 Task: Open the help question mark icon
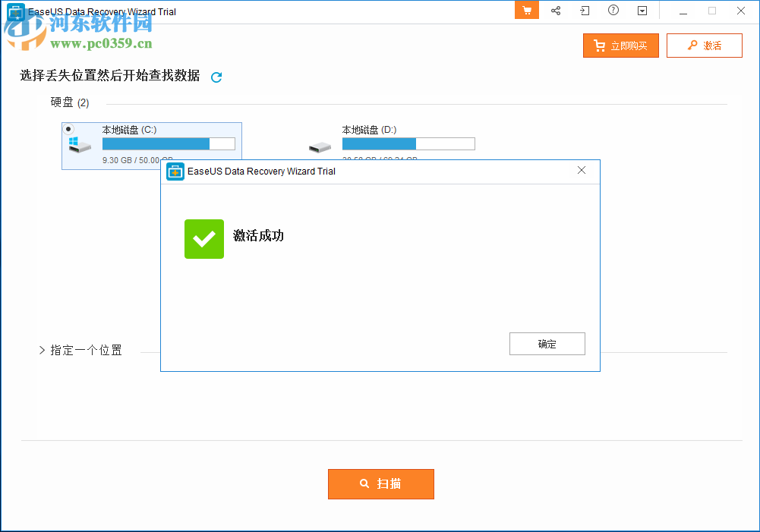click(x=612, y=11)
